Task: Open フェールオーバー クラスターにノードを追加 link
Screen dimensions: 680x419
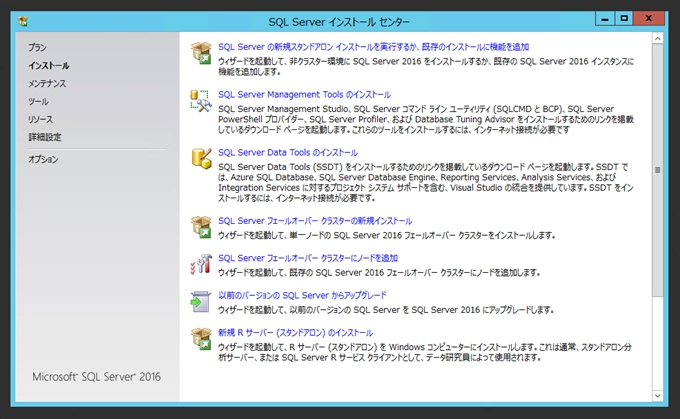Action: coord(308,258)
